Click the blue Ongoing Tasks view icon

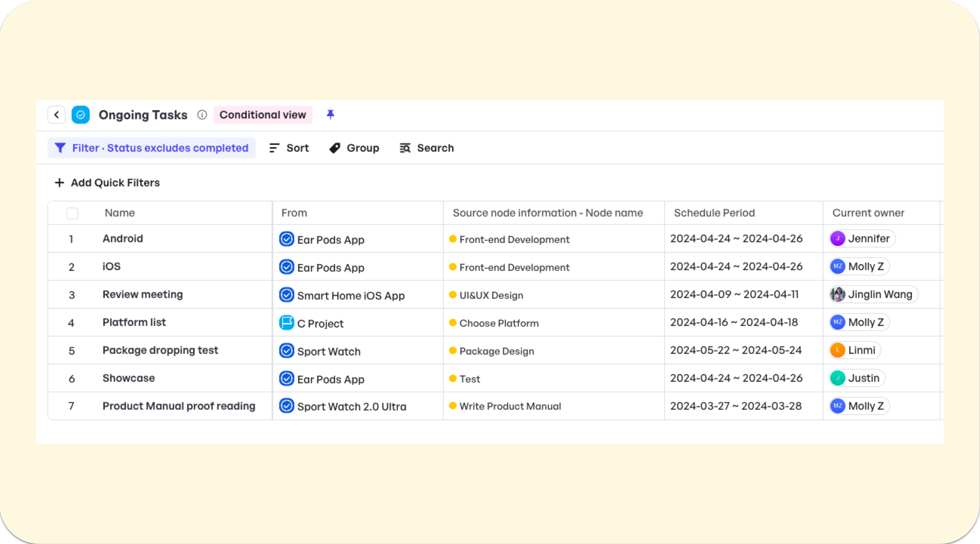[81, 115]
